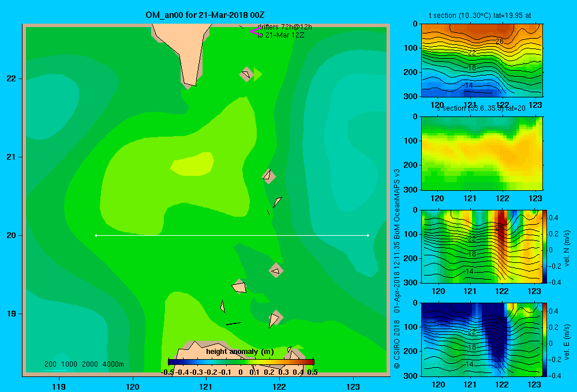Image resolution: width=577 pixels, height=392 pixels.
Task: Click latitude label 19 on the map axis
Action: coord(12,314)
